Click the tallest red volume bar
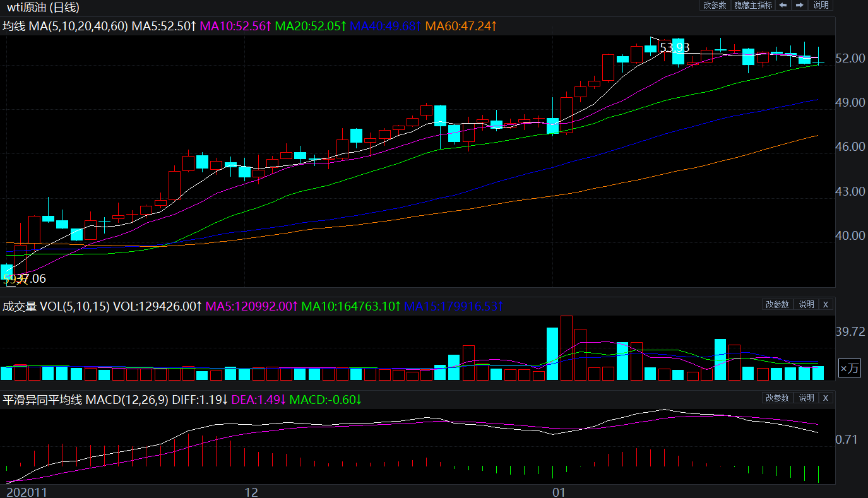The width and height of the screenshot is (868, 498). pyautogui.click(x=566, y=348)
